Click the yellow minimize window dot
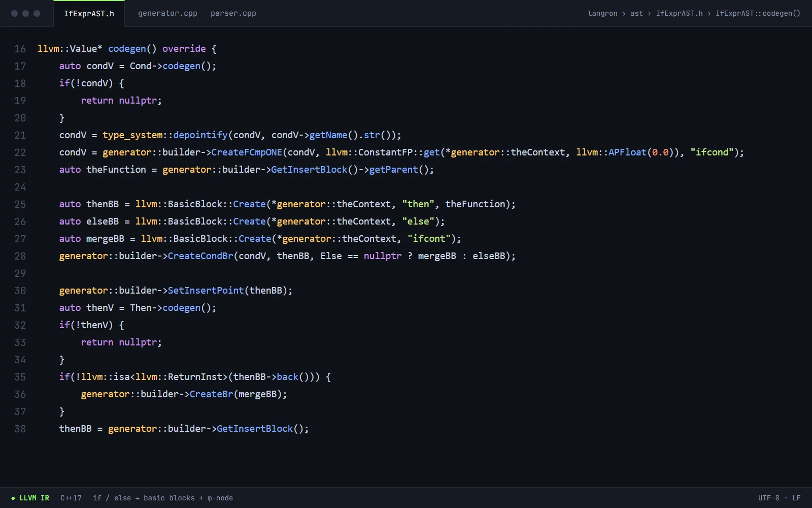The image size is (812, 508). [25, 14]
